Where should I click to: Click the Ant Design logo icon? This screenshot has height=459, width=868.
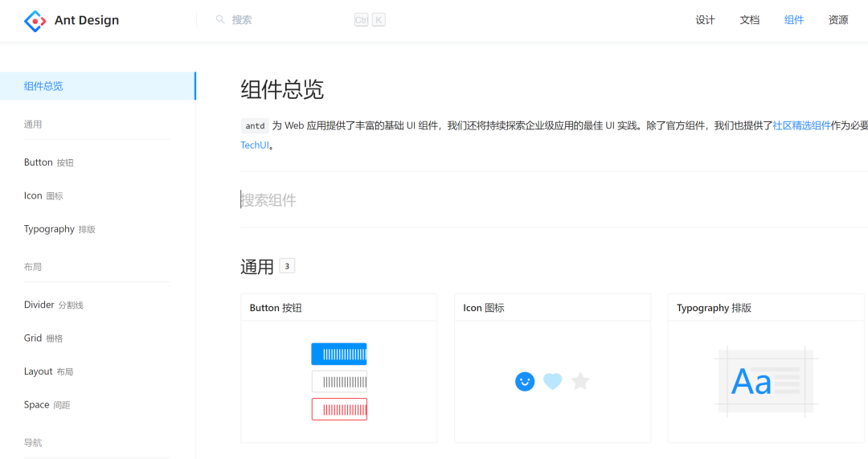point(35,21)
